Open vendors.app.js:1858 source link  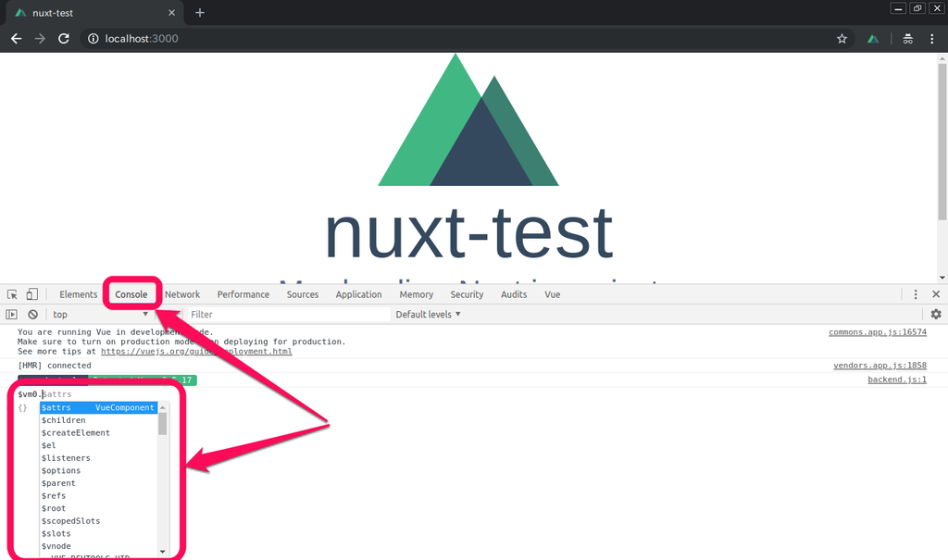coord(879,366)
